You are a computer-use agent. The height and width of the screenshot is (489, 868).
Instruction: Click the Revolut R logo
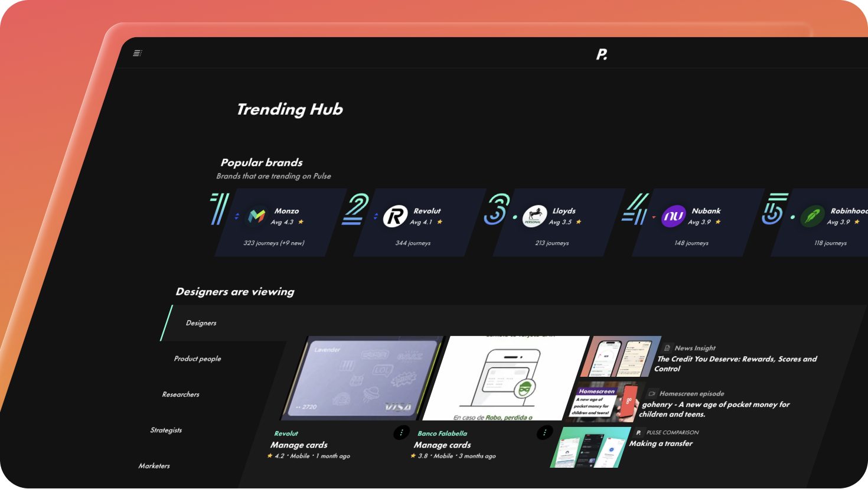pyautogui.click(x=396, y=216)
